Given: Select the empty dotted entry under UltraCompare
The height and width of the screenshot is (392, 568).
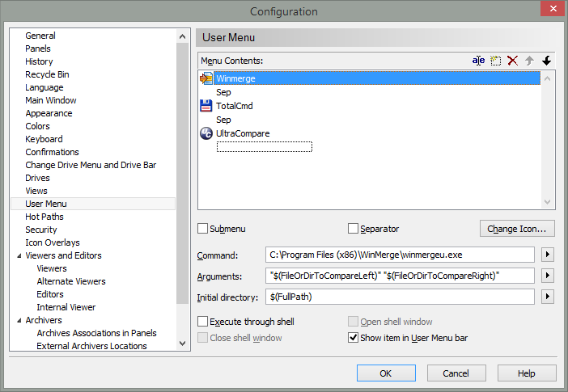Looking at the screenshot, I should [x=265, y=146].
